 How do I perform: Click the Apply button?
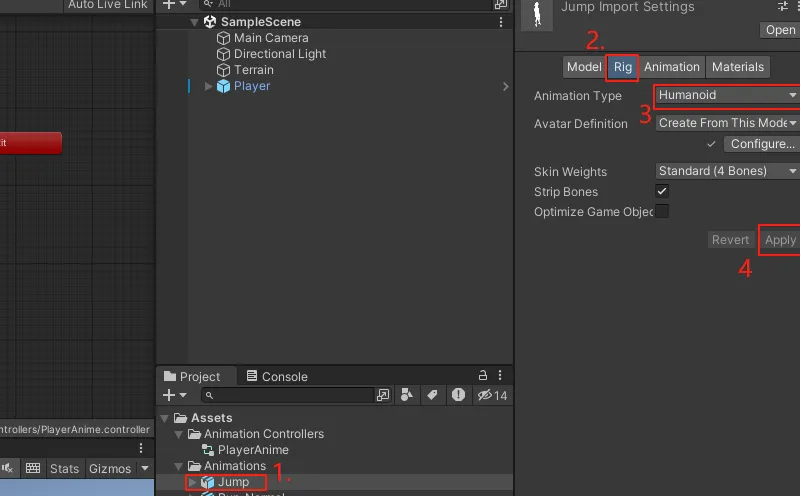click(x=780, y=240)
